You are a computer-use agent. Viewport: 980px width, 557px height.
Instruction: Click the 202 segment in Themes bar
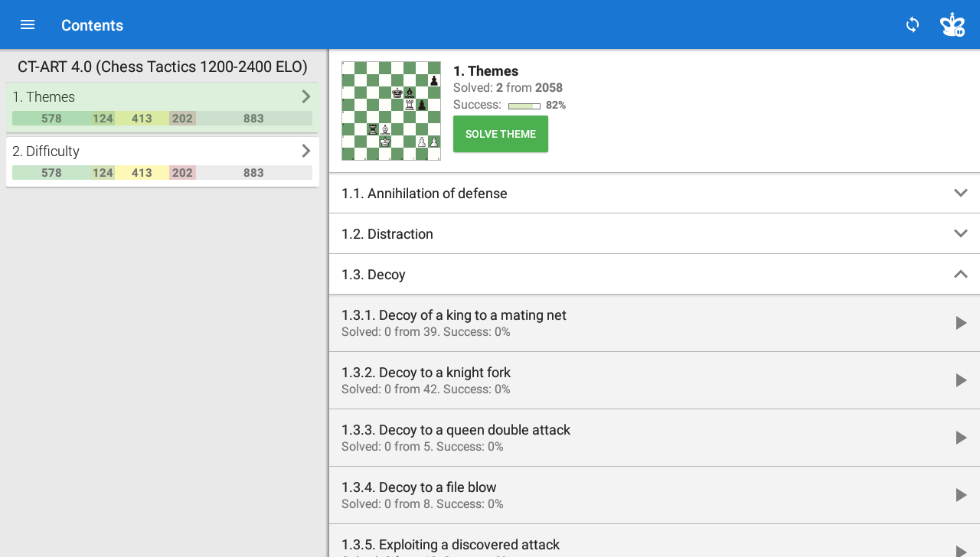tap(182, 119)
